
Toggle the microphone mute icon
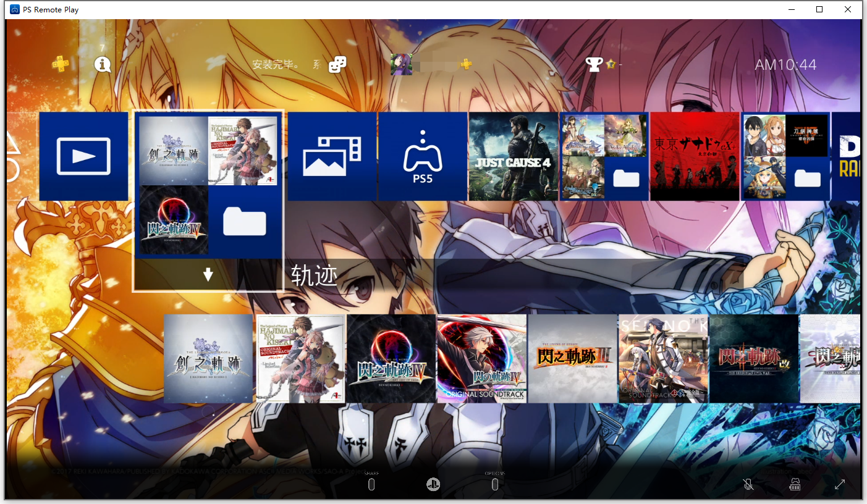point(748,484)
